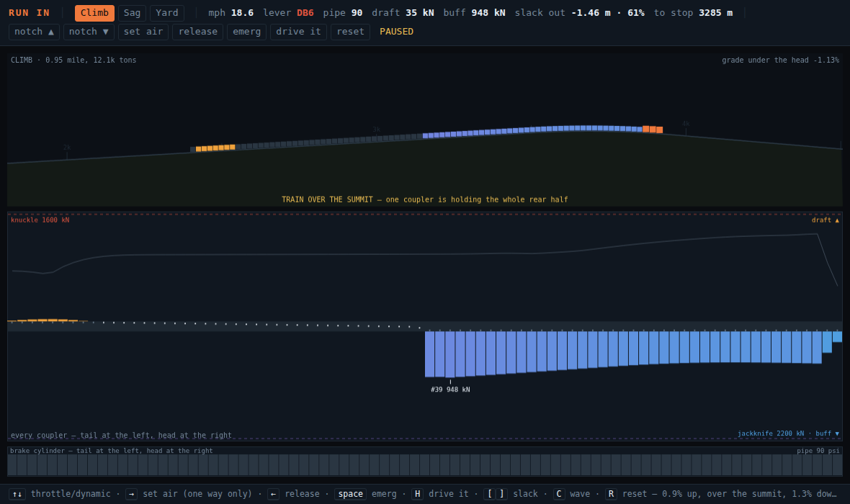Click the space keycap for emerg

pos(350,494)
